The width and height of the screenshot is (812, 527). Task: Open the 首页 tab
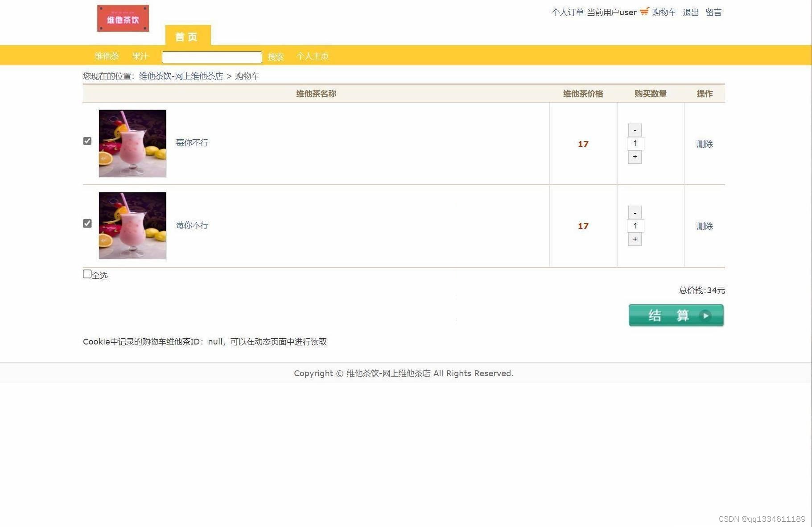[x=187, y=37]
